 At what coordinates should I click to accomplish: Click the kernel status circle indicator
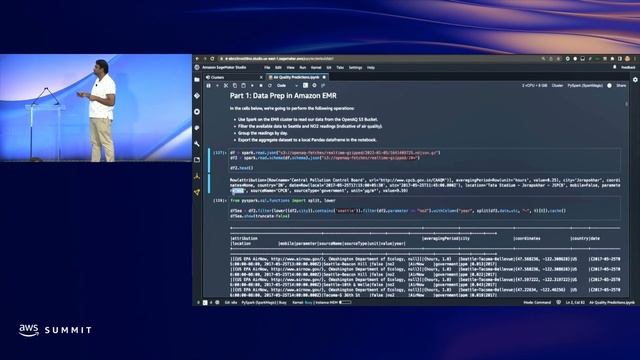click(609, 86)
